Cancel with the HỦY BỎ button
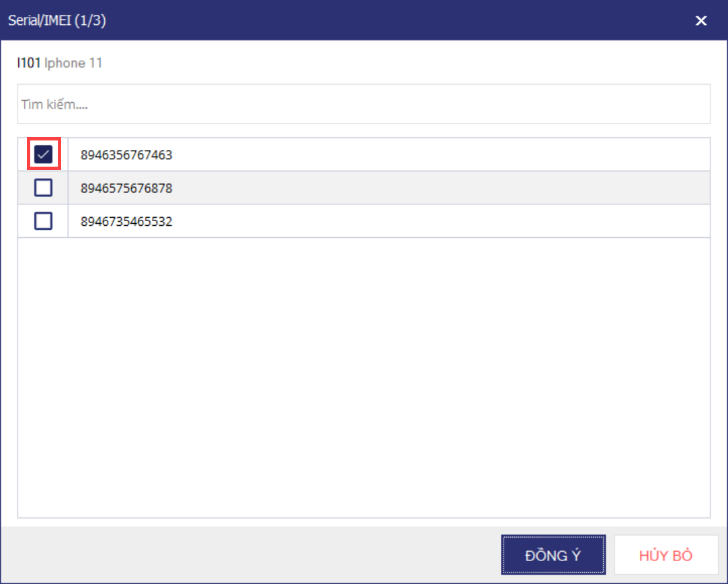Image resolution: width=728 pixels, height=584 pixels. [x=665, y=554]
